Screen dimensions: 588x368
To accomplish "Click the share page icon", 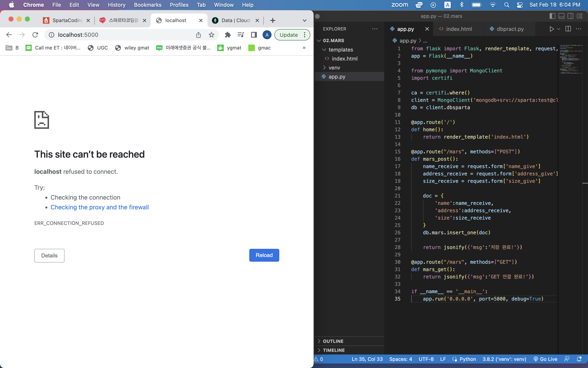I will [198, 35].
